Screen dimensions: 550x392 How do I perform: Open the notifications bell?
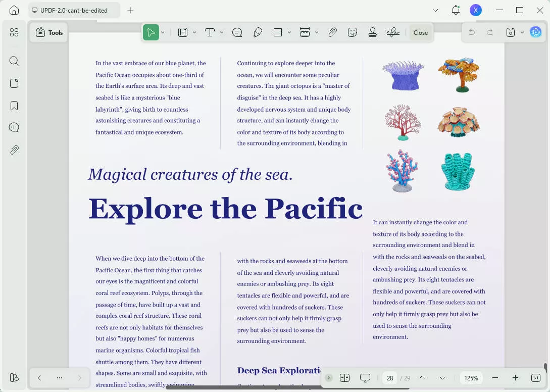[x=456, y=10]
